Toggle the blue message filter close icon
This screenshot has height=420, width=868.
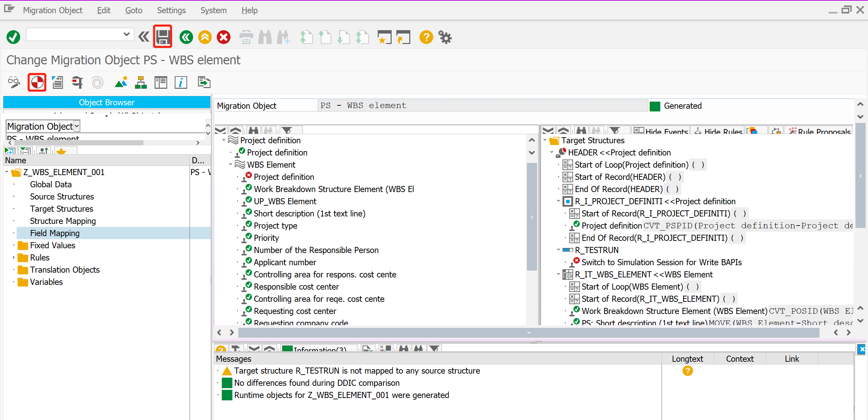click(x=862, y=349)
